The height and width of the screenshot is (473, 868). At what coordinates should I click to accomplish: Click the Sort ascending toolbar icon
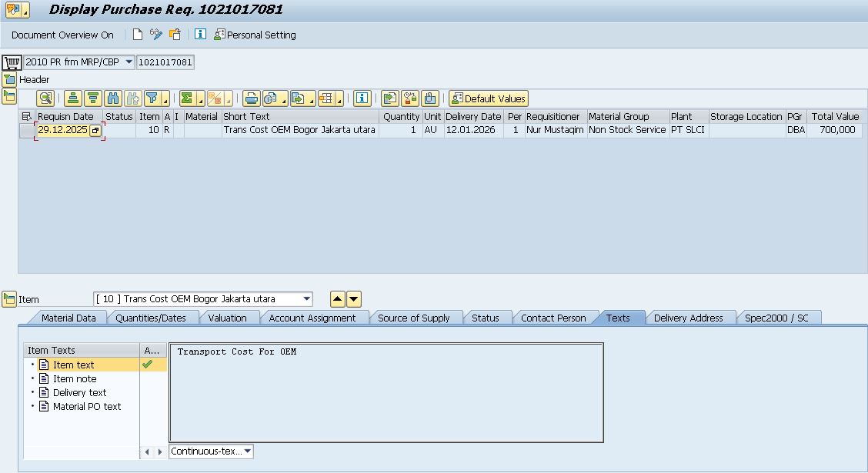73,98
